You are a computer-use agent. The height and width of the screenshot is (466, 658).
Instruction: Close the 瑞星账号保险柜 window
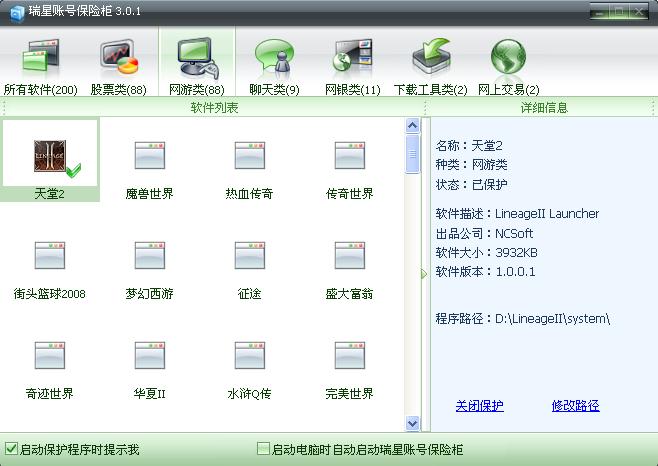point(639,11)
